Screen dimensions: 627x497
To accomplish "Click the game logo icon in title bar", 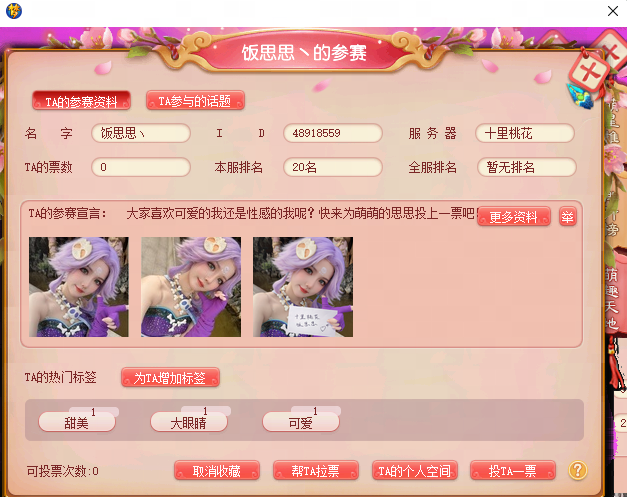I will click(14, 11).
